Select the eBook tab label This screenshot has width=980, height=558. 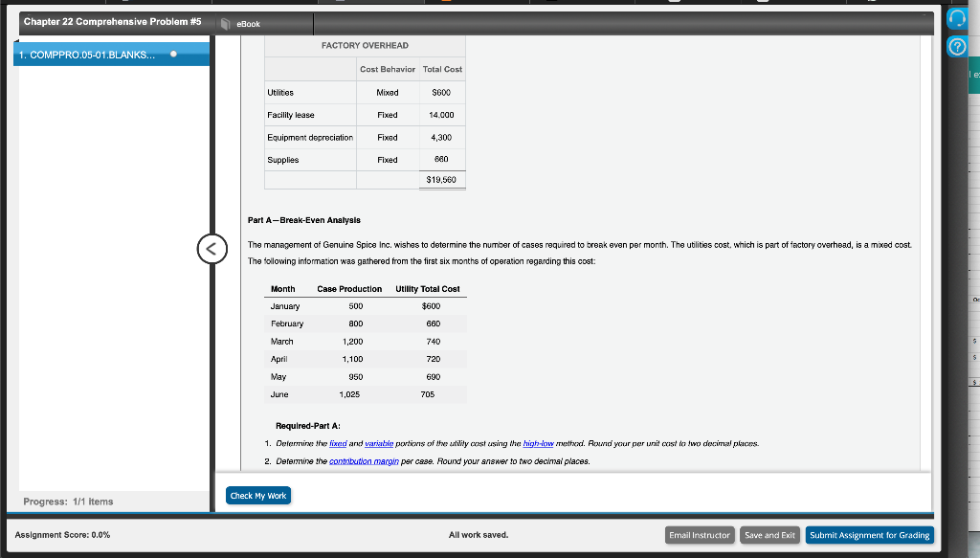coord(248,24)
